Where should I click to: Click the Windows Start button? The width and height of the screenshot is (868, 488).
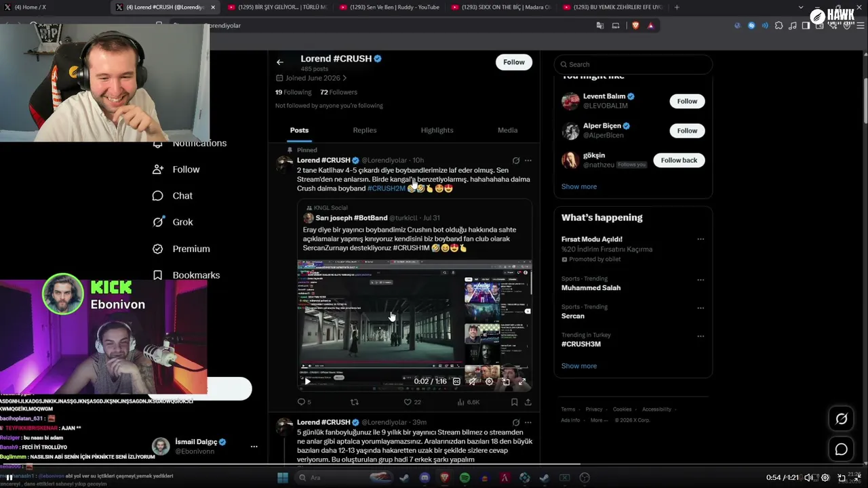[x=282, y=478]
